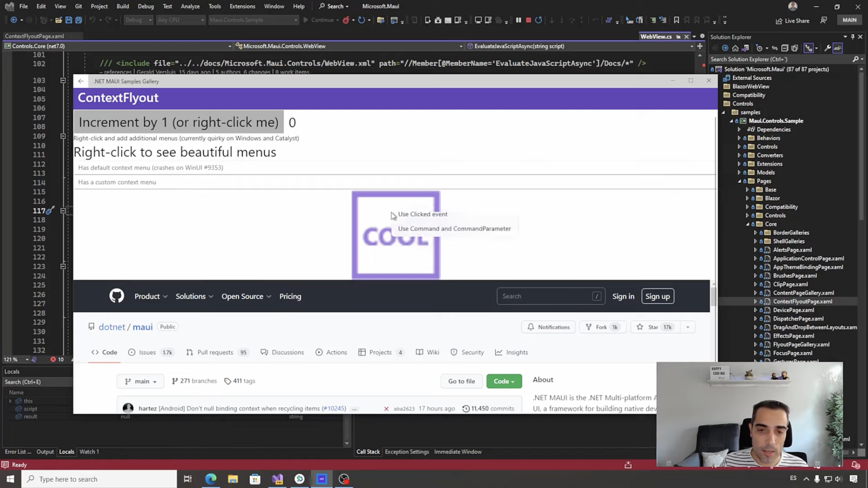Open the main branch dropdown on GitHub page
The width and height of the screenshot is (868, 488).
pos(140,381)
